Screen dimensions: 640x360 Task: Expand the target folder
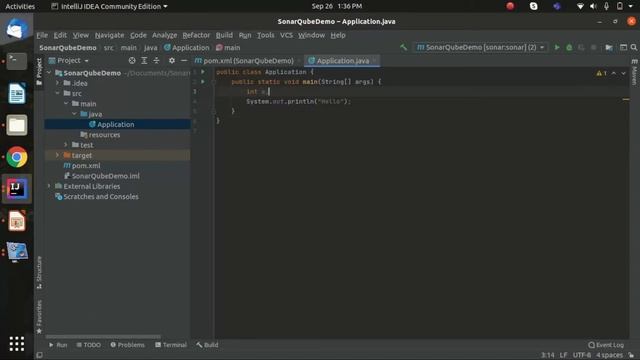point(58,155)
